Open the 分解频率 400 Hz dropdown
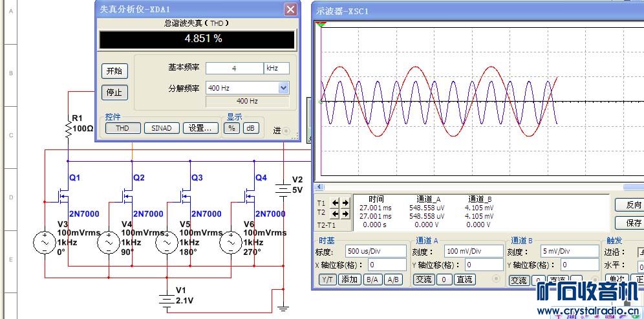This screenshot has height=319, width=644. 283,88
